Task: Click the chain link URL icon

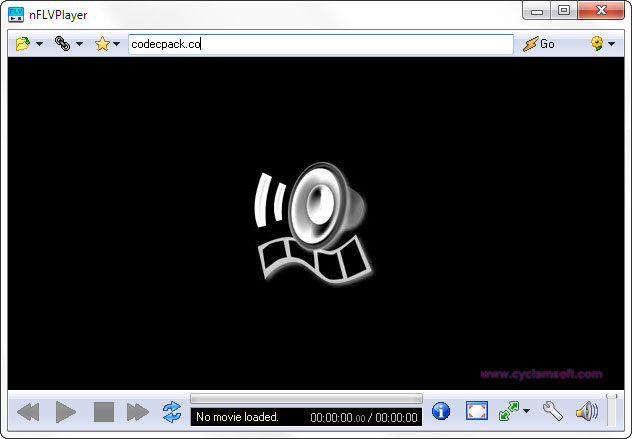Action: click(62, 44)
